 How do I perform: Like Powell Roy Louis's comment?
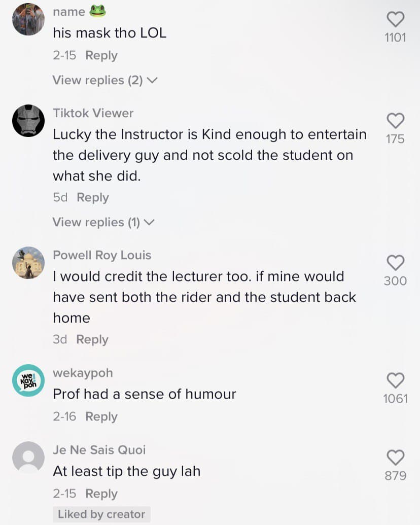point(395,262)
